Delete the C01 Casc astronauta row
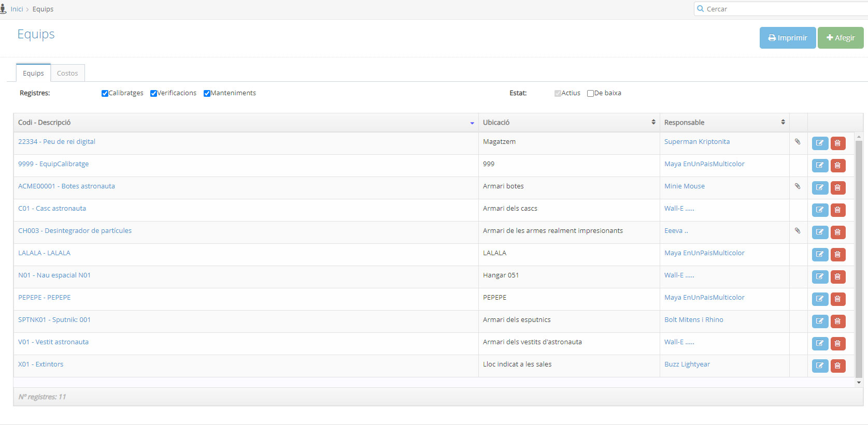The image size is (868, 425). (x=838, y=210)
